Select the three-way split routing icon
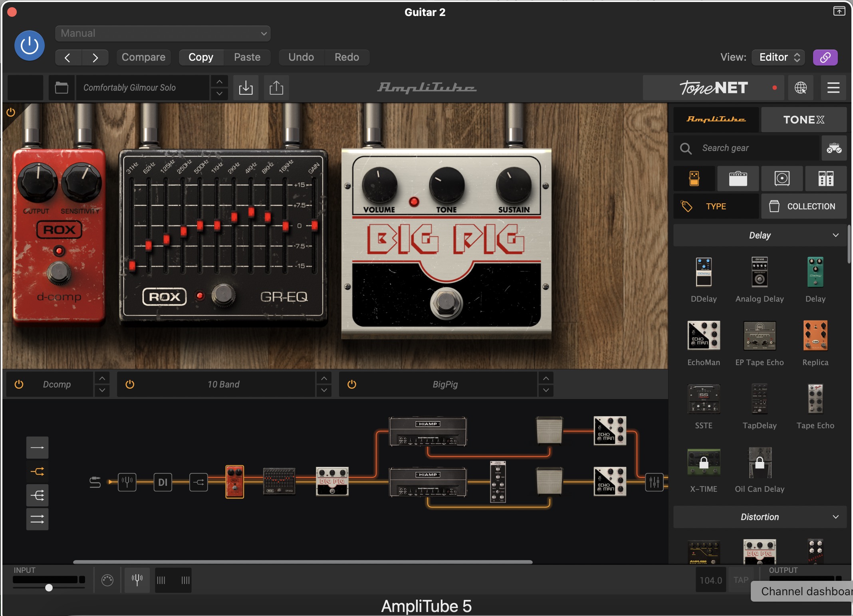The image size is (853, 616). click(38, 495)
